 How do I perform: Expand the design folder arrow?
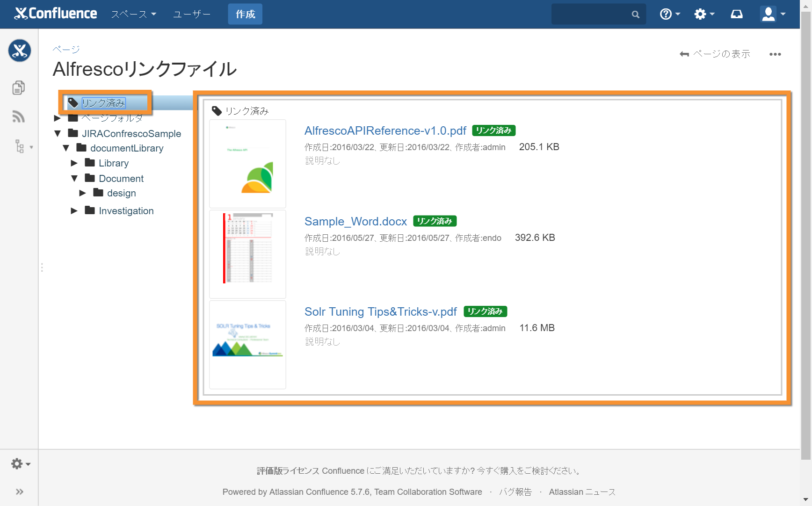coord(82,193)
